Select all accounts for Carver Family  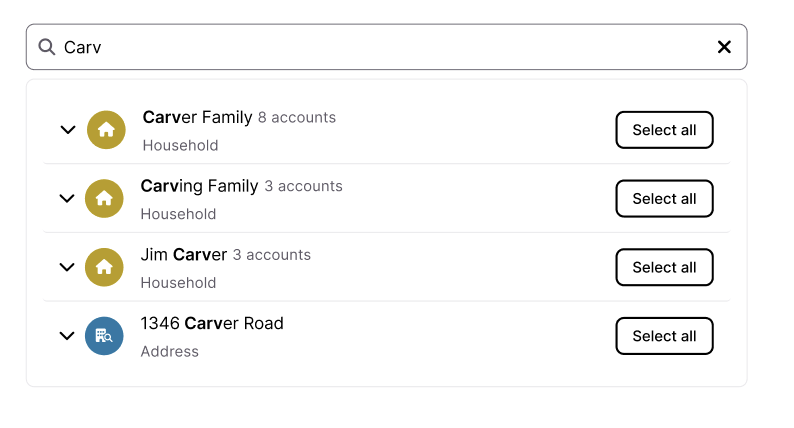[664, 130]
